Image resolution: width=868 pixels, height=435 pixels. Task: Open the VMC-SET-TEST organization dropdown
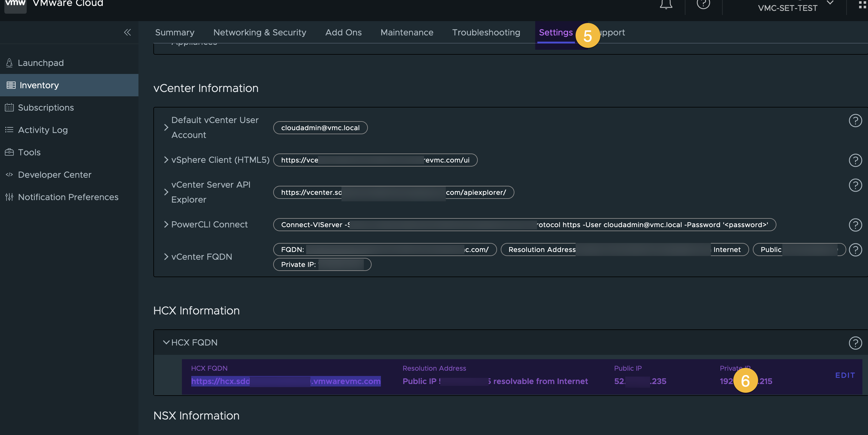(795, 6)
